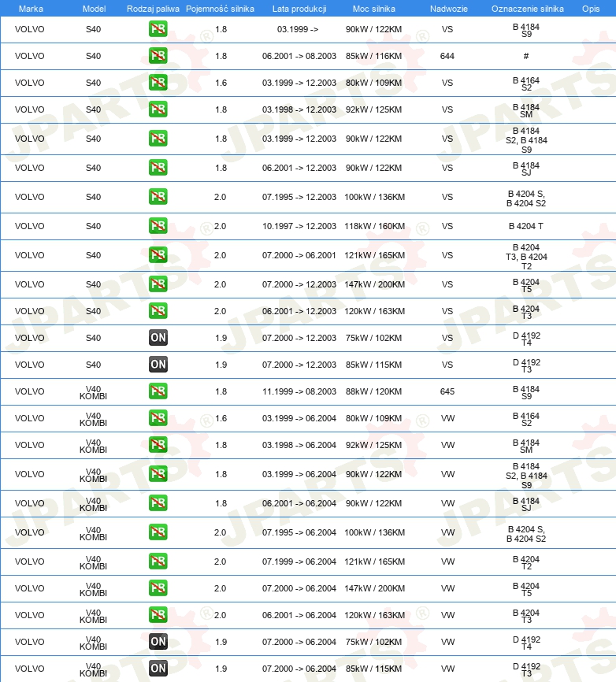Click petrol icon in V40 KOMBI 120kW / 163KM row
The image size is (616, 682).
click(158, 615)
